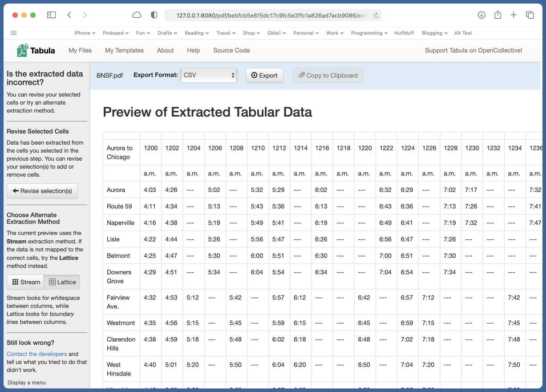This screenshot has height=392, width=546.
Task: Show the tab overview icon
Action: click(x=530, y=15)
